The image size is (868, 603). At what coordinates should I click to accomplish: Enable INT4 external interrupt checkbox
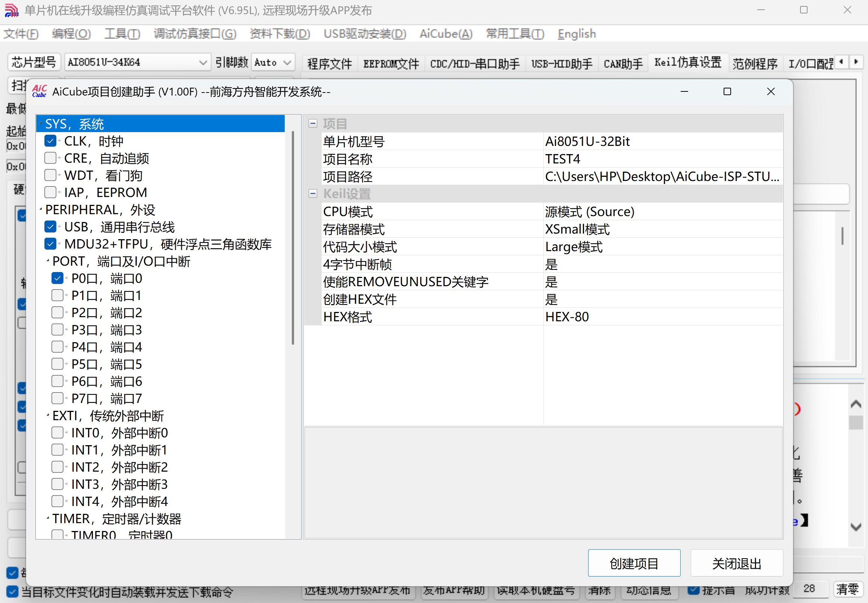57,502
